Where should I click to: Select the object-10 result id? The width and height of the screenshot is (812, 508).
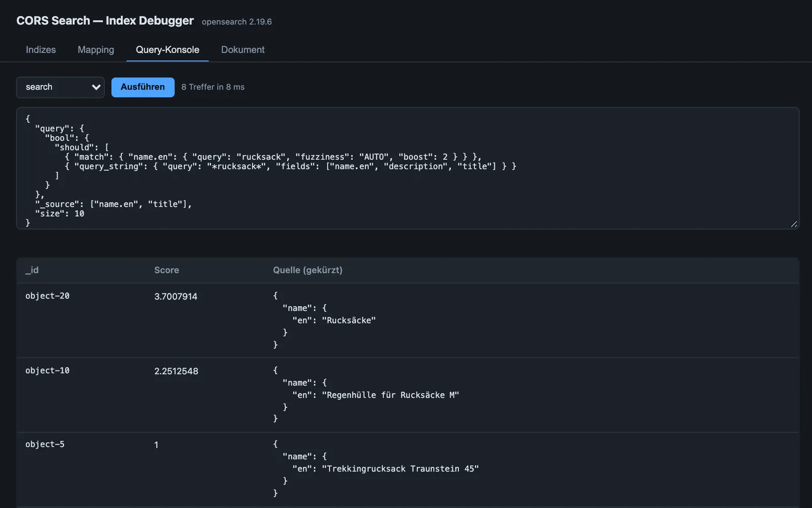pos(47,370)
